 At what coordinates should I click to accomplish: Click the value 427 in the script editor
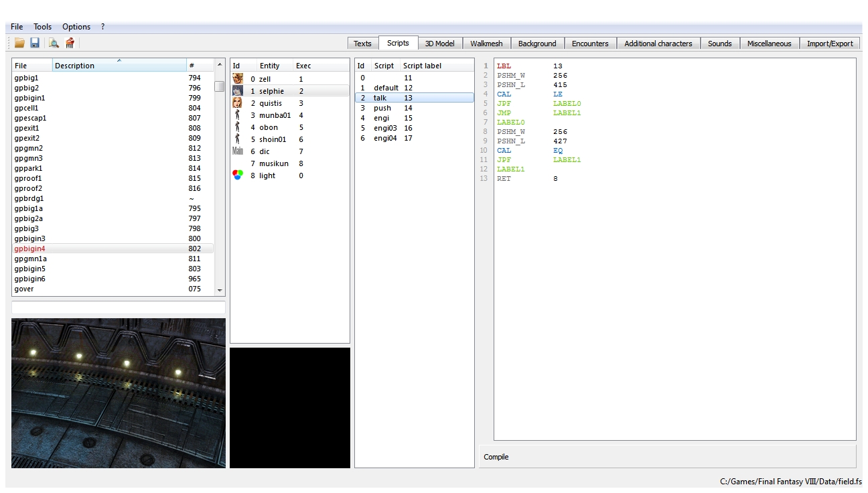click(561, 141)
